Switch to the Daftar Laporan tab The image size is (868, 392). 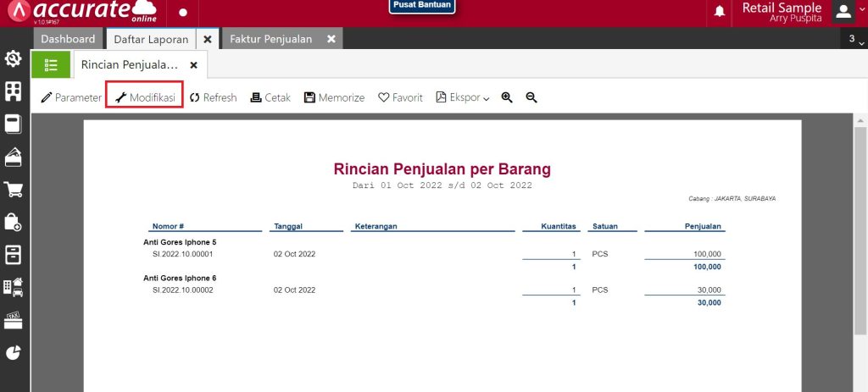click(151, 39)
